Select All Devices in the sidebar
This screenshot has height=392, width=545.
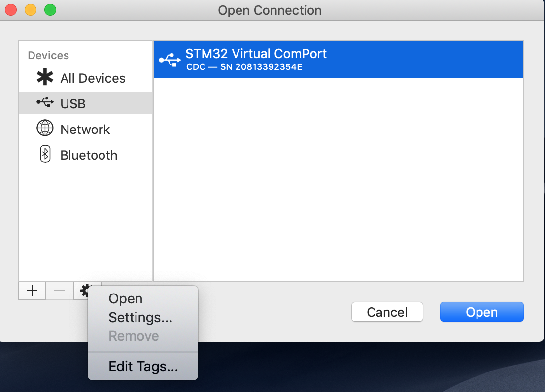85,78
